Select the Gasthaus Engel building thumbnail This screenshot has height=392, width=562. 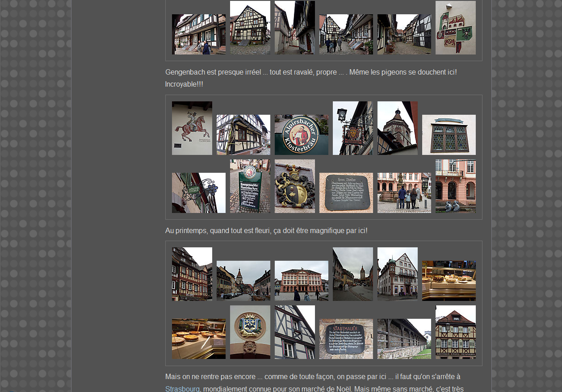click(455, 332)
